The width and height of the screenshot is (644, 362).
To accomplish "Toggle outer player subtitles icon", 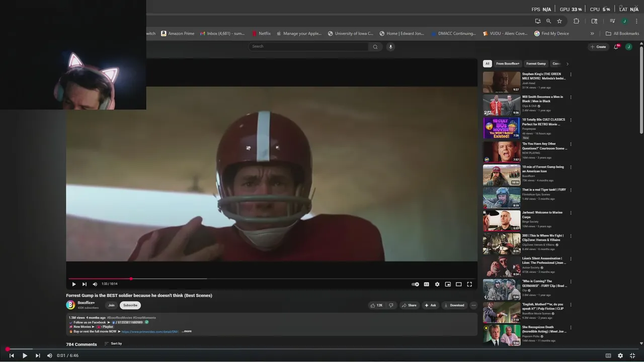I will 608,355.
